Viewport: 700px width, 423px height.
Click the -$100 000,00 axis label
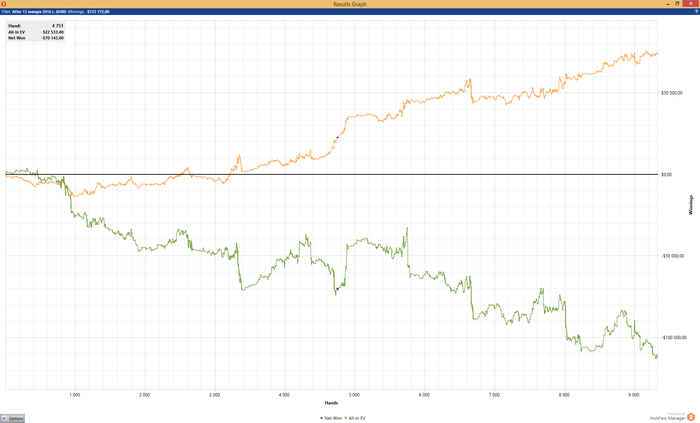pyautogui.click(x=674, y=338)
